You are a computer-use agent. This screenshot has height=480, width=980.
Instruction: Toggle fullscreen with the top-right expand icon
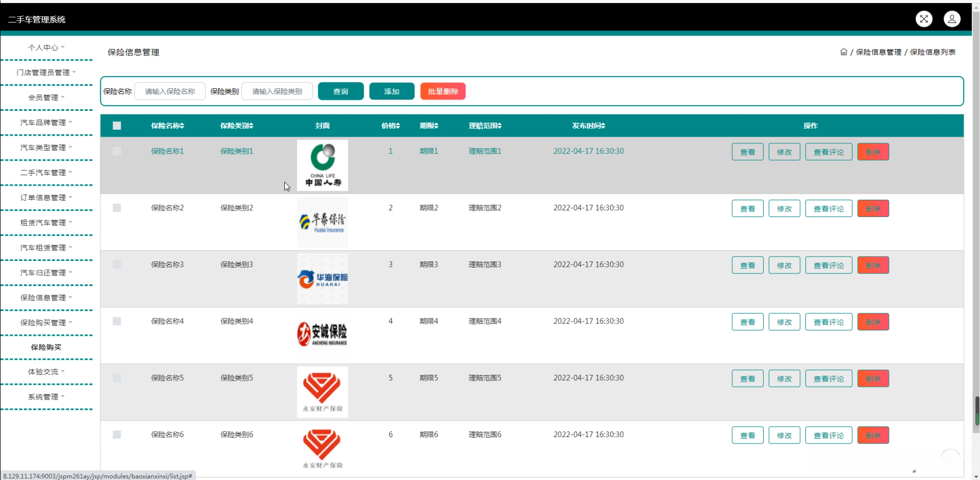(924, 19)
